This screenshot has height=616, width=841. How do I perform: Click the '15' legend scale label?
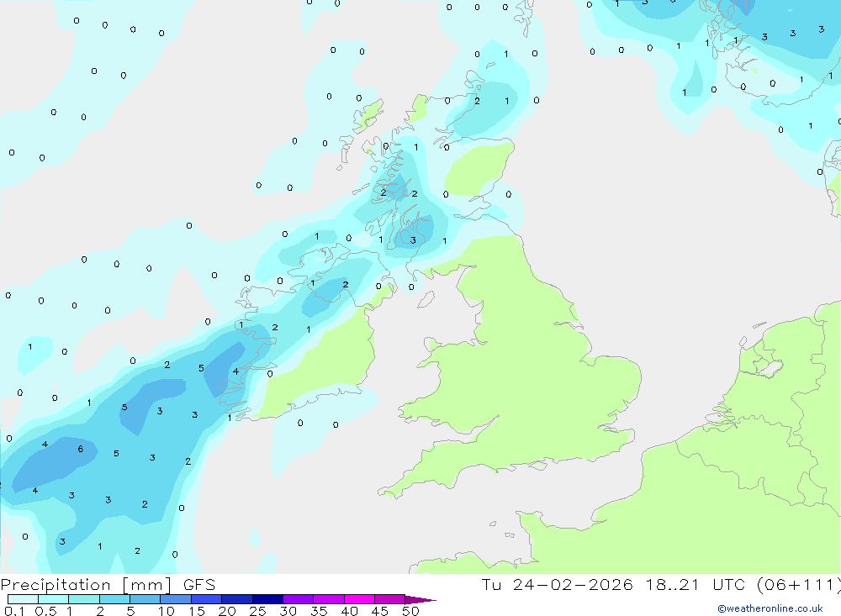coord(197,611)
